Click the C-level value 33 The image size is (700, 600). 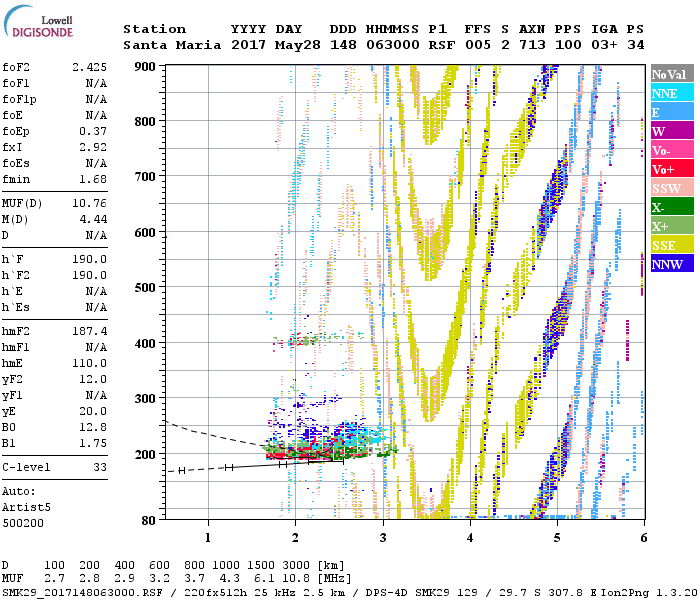coord(100,467)
